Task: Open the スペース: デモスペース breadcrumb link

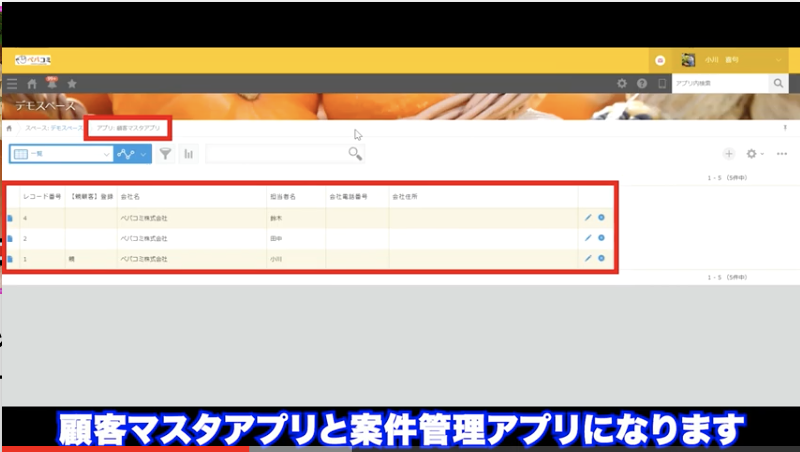Action: tap(55, 129)
